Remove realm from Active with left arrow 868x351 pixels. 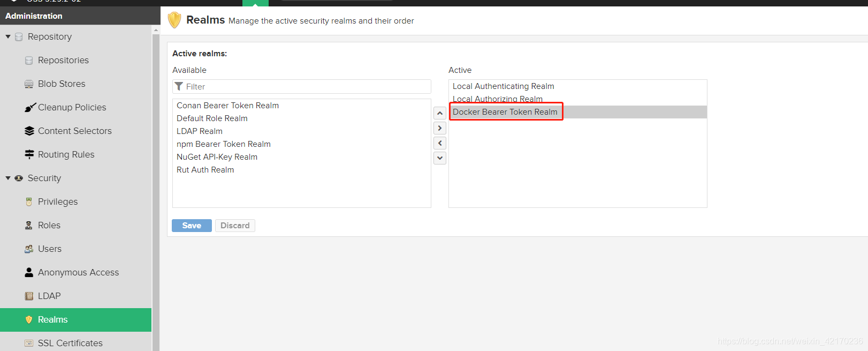click(x=440, y=143)
